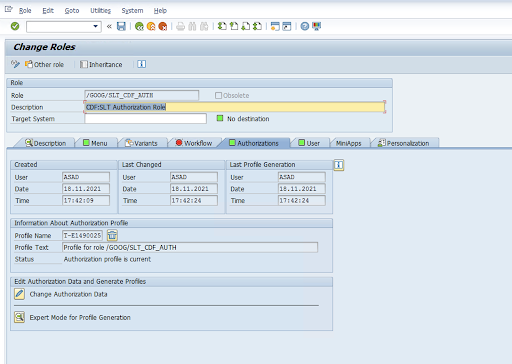This screenshot has width=512, height=364.
Task: Click the Role name input field
Action: [142, 95]
